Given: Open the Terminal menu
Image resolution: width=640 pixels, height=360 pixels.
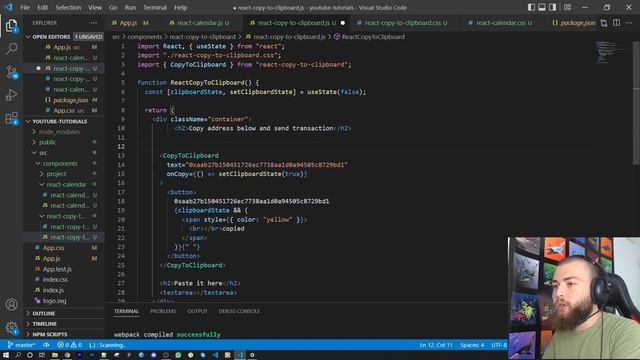Looking at the screenshot, I should (x=155, y=7).
